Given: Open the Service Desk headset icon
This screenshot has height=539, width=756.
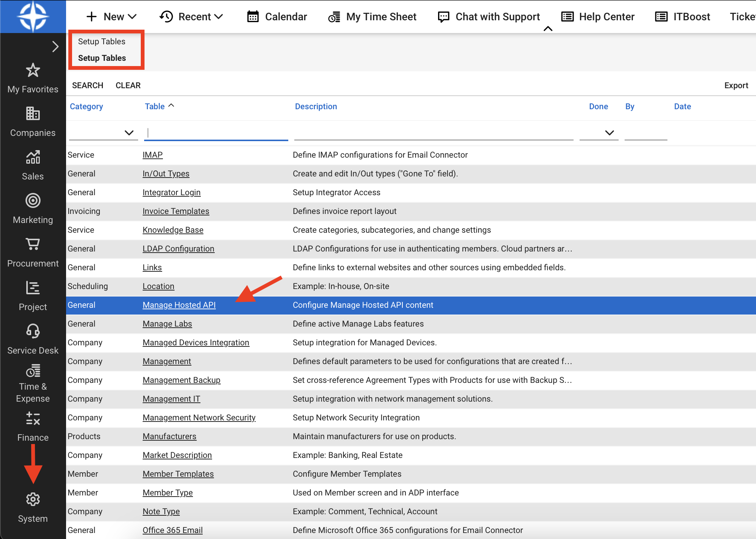Looking at the screenshot, I should tap(33, 331).
